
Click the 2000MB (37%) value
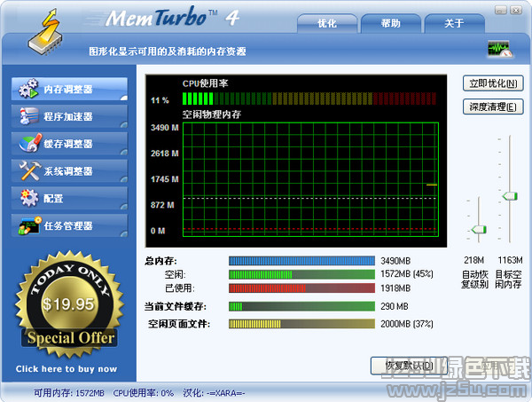point(407,324)
